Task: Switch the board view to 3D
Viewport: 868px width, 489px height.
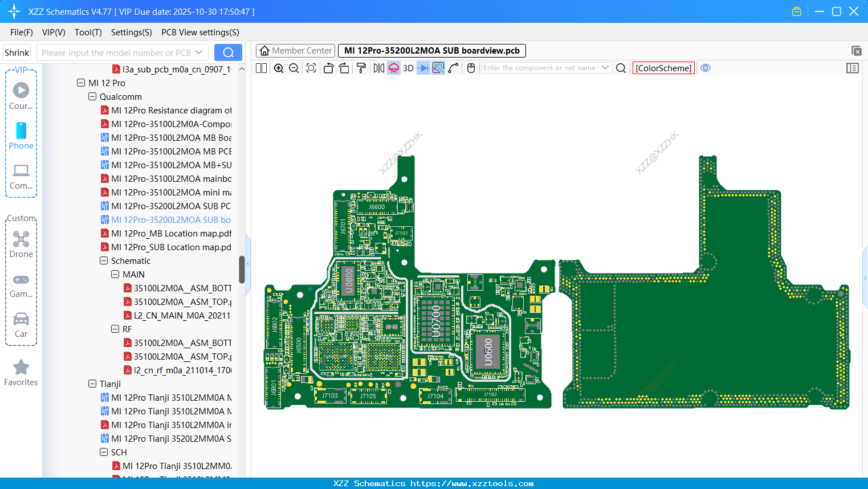Action: [x=407, y=68]
